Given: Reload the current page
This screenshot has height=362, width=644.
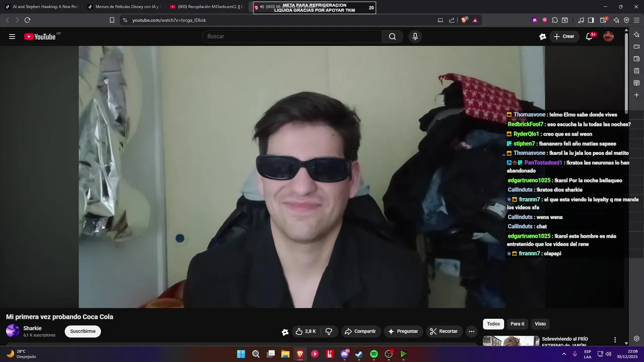Looking at the screenshot, I should tap(28, 20).
